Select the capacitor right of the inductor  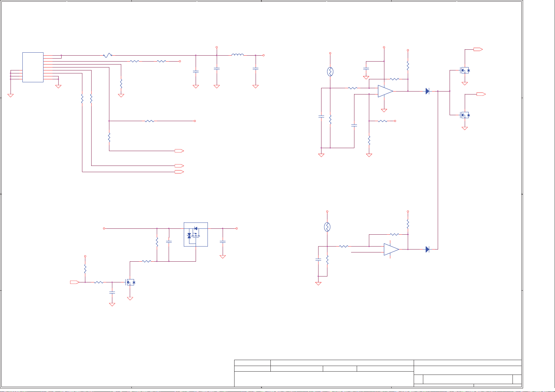click(x=255, y=69)
